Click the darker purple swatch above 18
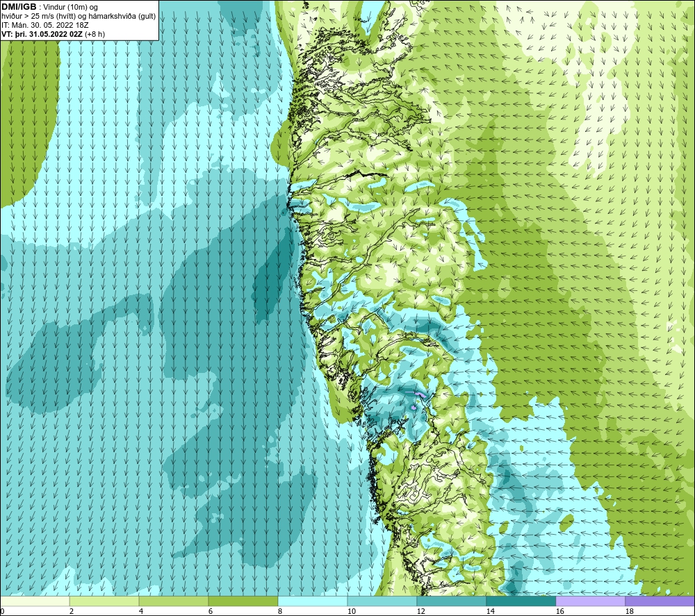Viewport: 695px width, 616px height. (660, 601)
